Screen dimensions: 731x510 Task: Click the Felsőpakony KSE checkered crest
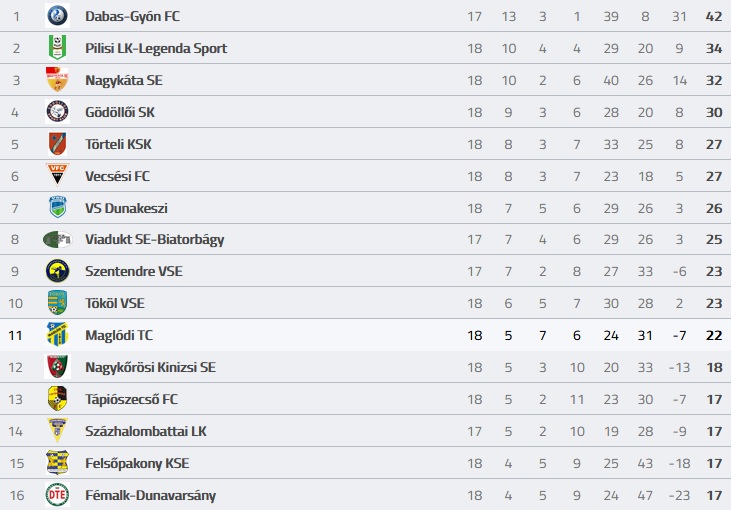click(x=57, y=462)
